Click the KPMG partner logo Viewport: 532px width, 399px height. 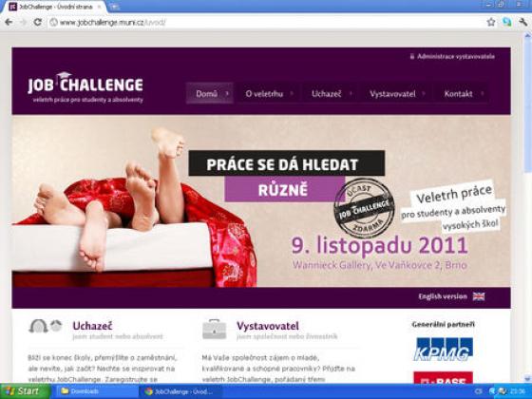click(443, 349)
